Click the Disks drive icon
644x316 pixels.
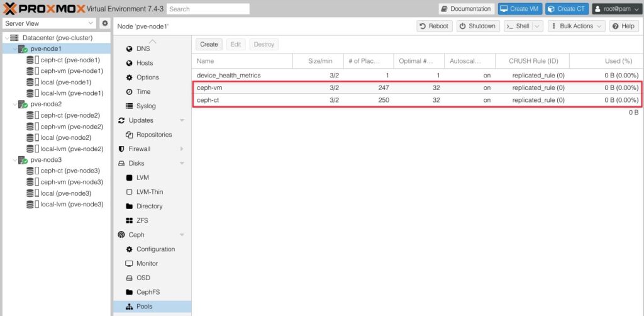pyautogui.click(x=121, y=163)
